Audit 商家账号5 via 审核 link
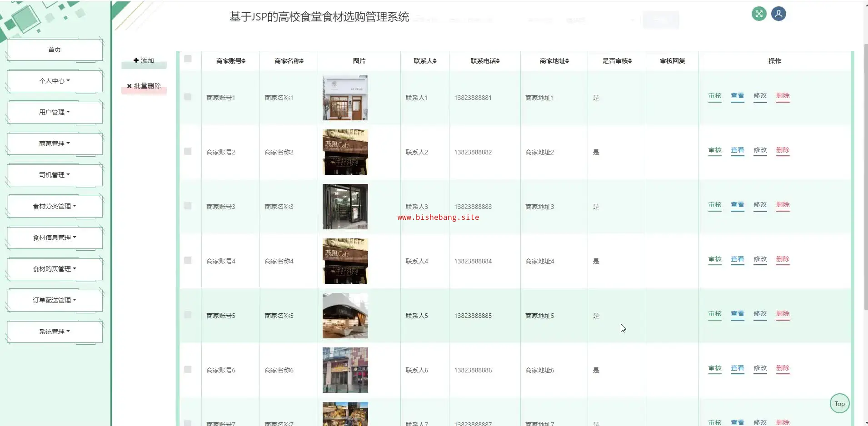This screenshot has width=868, height=426. tap(715, 314)
